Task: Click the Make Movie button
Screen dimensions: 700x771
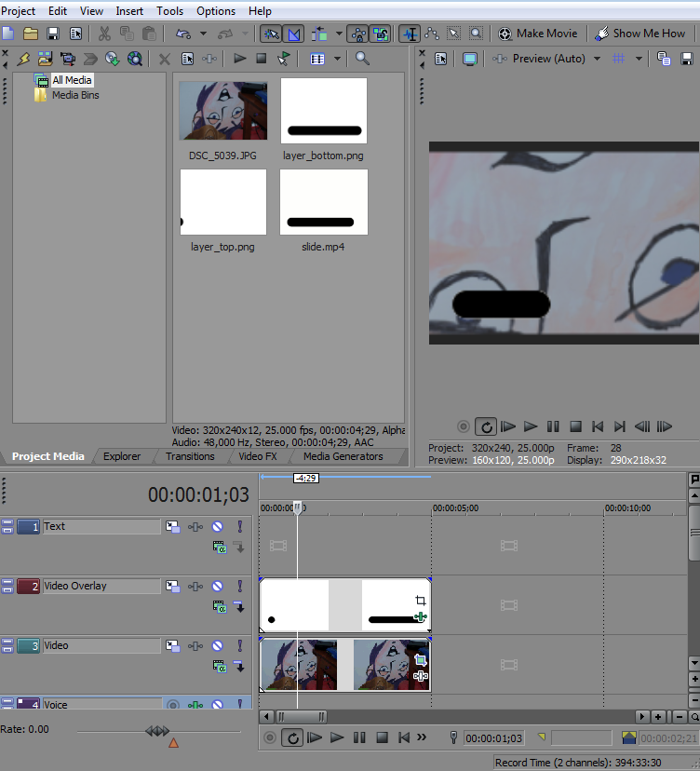Action: pos(538,34)
